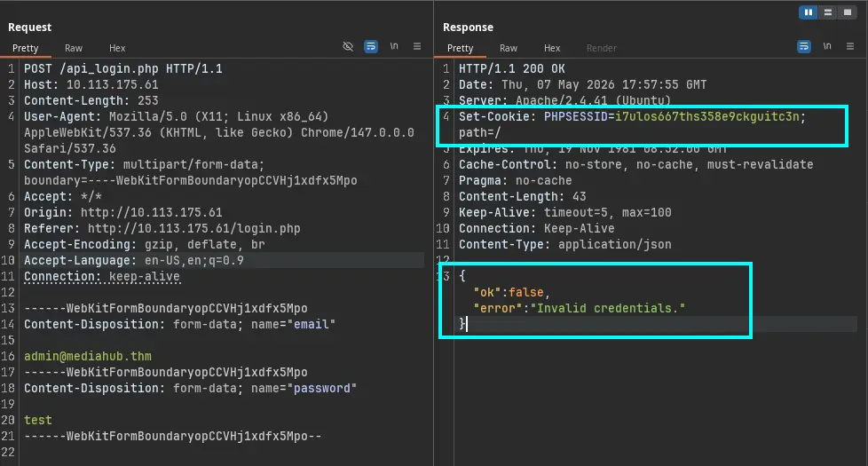Click the User-Agent header line

176,117
